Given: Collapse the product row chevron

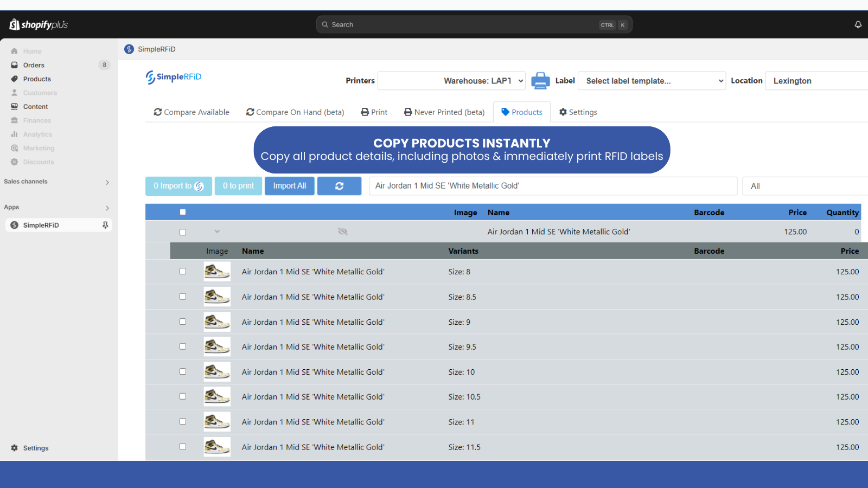Looking at the screenshot, I should tap(217, 232).
